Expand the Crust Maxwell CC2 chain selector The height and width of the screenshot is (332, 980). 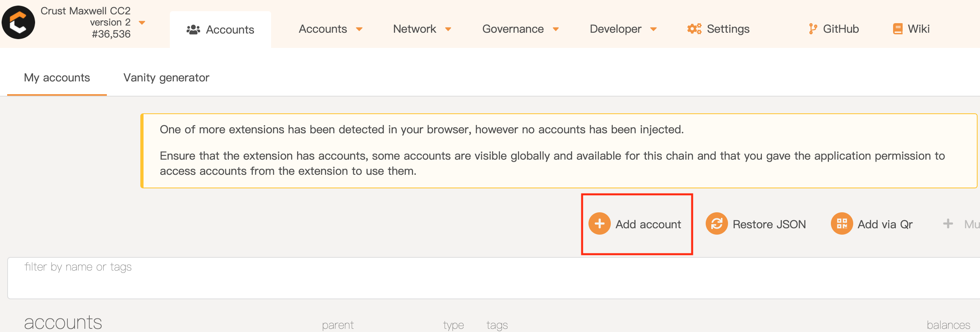point(142,22)
